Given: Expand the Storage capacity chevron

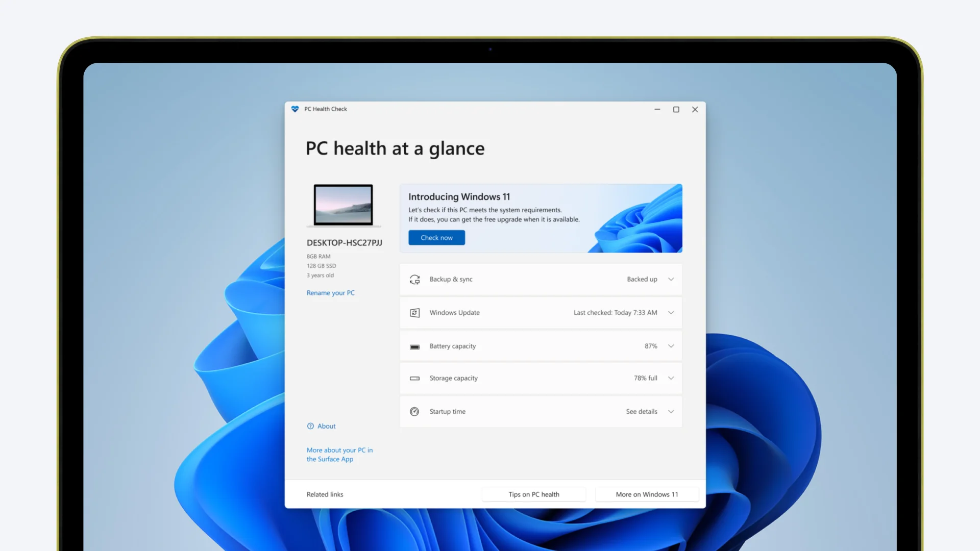Looking at the screenshot, I should coord(671,378).
